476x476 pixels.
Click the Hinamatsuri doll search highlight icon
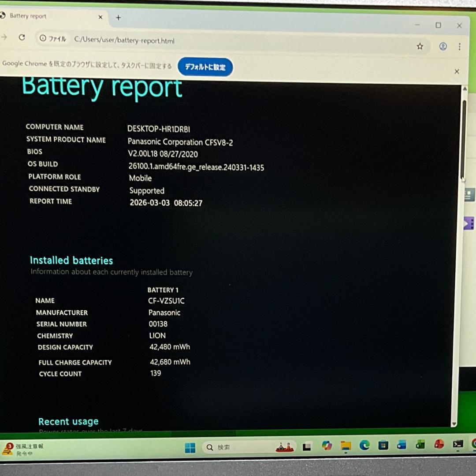[284, 447]
